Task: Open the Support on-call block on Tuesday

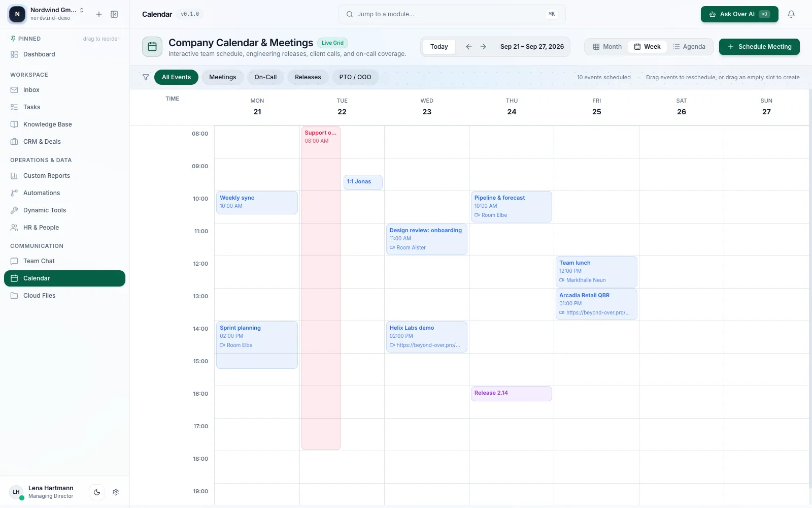Action: point(321,288)
